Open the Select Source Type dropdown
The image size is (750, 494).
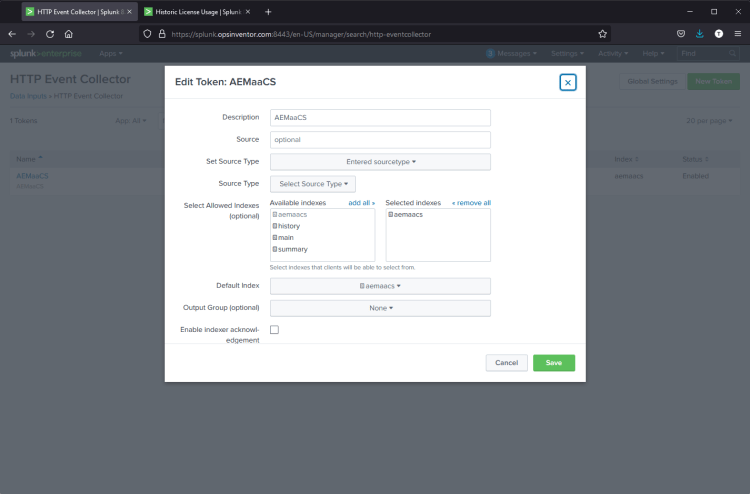tap(313, 184)
